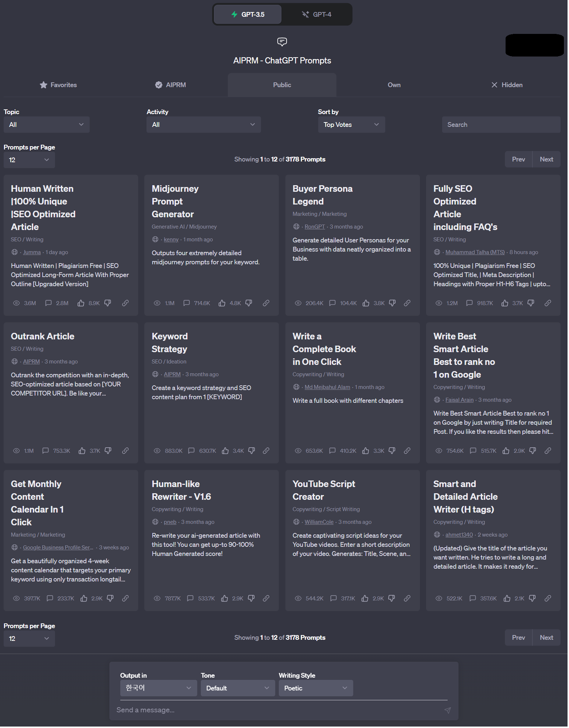Thumbs down the Buyer Persona Legend prompt

pos(393,304)
